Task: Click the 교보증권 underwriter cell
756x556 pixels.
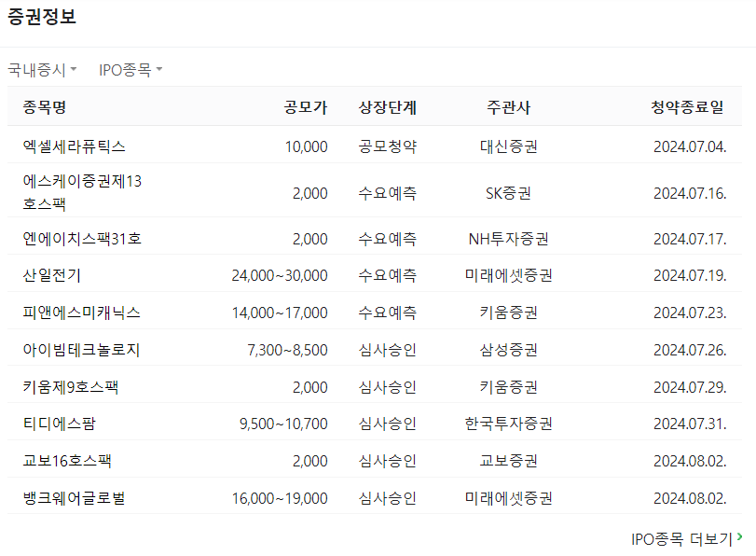Action: pos(508,461)
